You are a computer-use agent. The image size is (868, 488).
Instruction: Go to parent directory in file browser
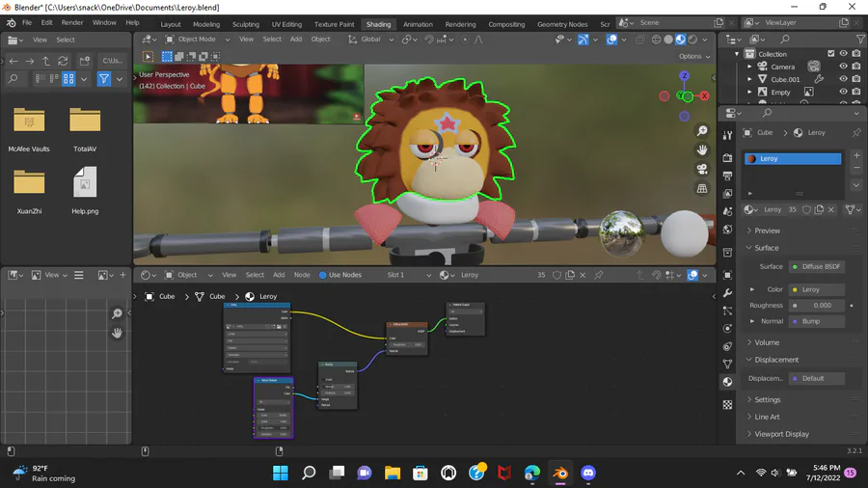click(x=46, y=61)
